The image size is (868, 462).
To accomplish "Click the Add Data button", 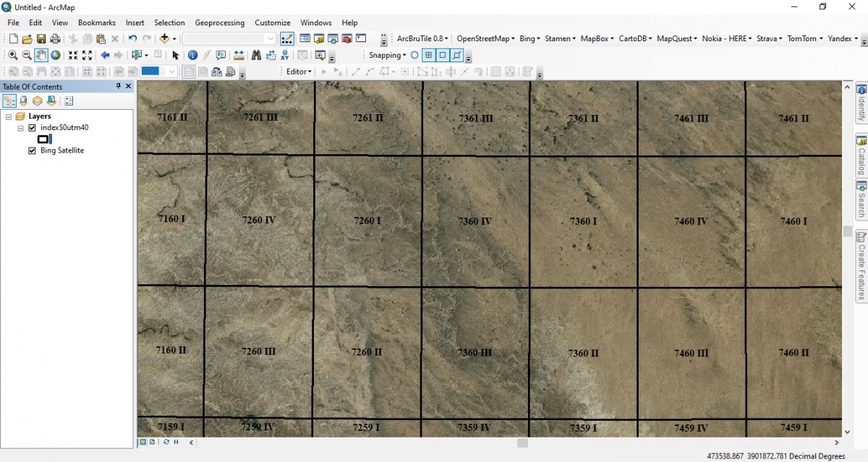I will pos(165,38).
